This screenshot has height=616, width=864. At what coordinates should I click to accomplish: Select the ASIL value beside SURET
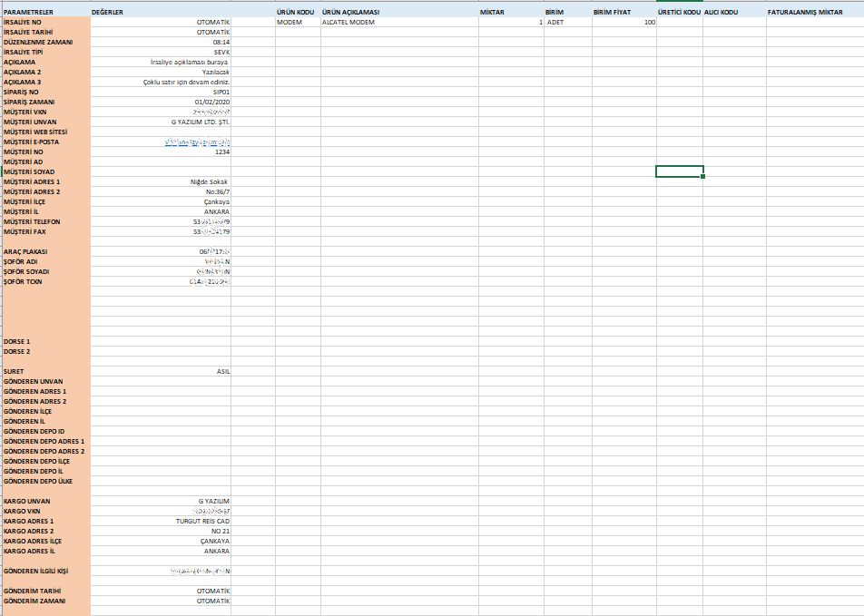[161, 371]
